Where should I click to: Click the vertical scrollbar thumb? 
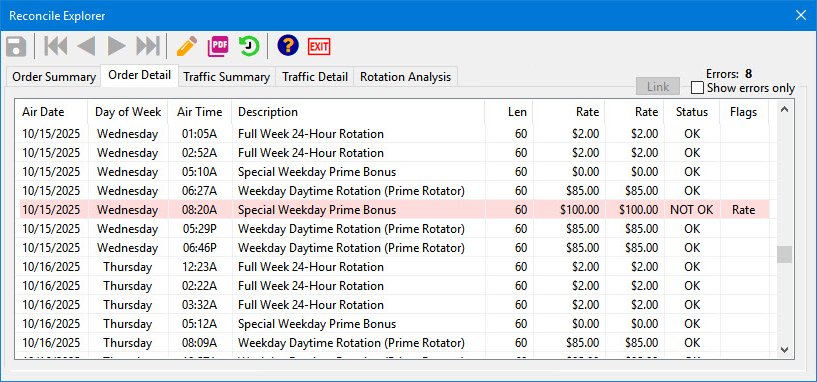784,255
